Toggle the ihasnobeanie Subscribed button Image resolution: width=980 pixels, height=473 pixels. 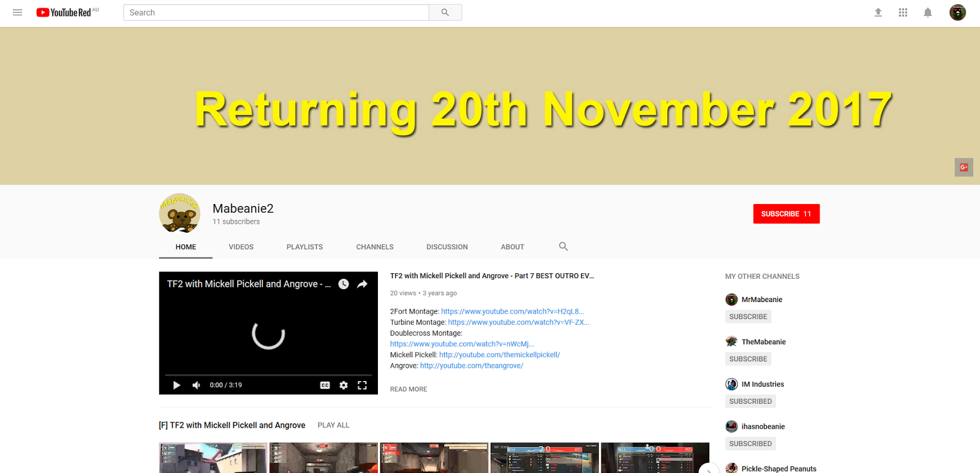[x=750, y=444]
